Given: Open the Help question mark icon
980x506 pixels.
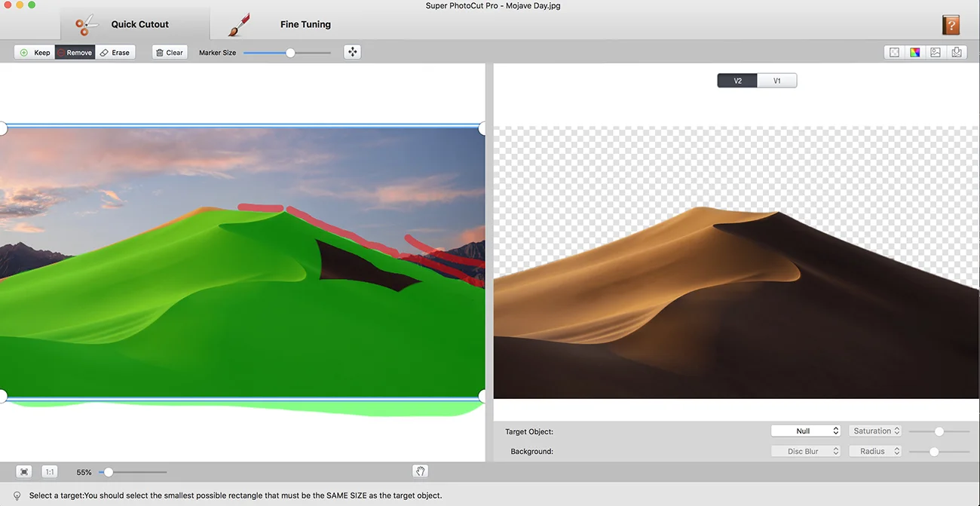Looking at the screenshot, I should 951,25.
